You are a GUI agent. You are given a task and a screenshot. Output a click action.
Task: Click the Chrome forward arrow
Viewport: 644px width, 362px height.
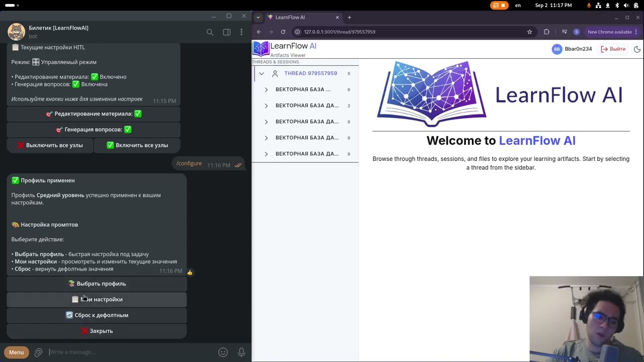pyautogui.click(x=271, y=32)
